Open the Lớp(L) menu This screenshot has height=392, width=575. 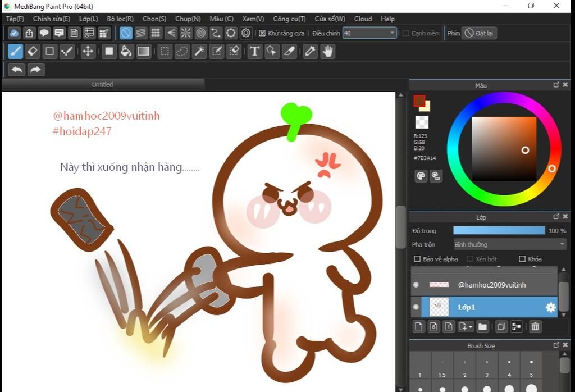89,19
